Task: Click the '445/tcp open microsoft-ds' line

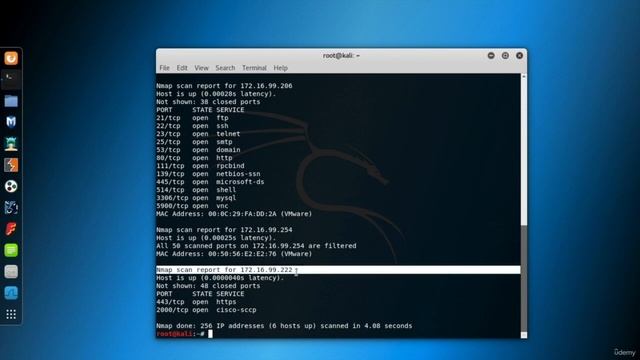Action: [x=210, y=182]
